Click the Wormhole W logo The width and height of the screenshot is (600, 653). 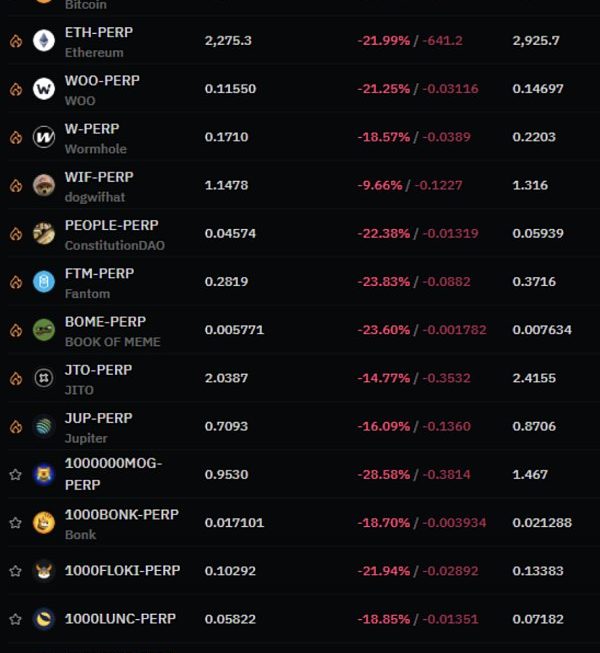coord(44,137)
